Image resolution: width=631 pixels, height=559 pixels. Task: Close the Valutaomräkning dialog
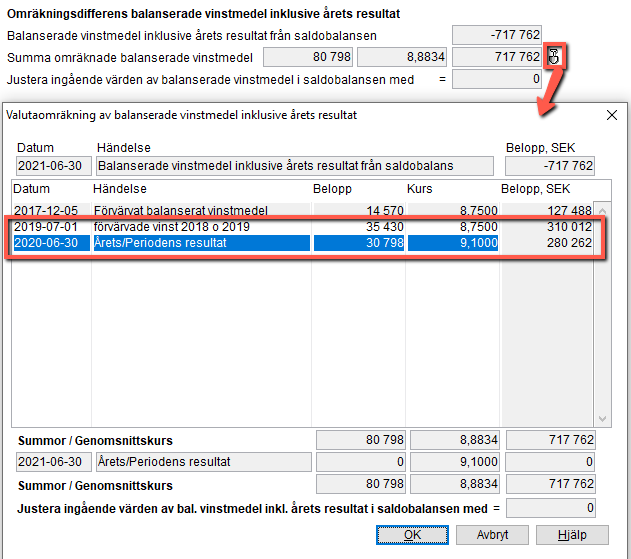(612, 115)
